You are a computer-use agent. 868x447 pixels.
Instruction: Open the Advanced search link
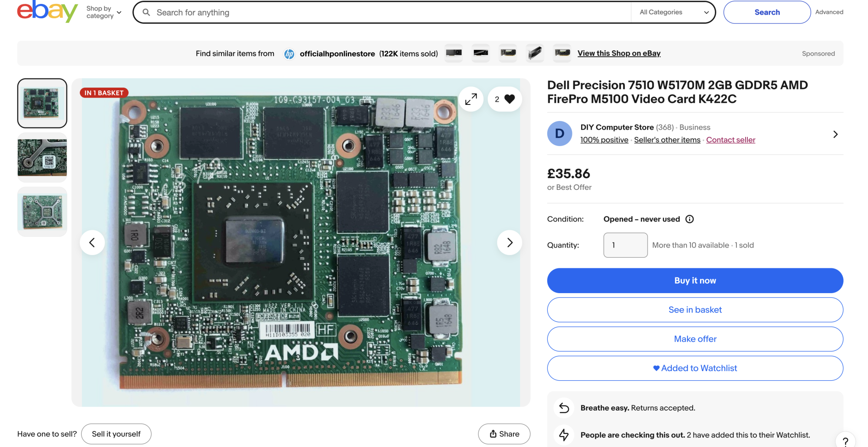coord(829,12)
